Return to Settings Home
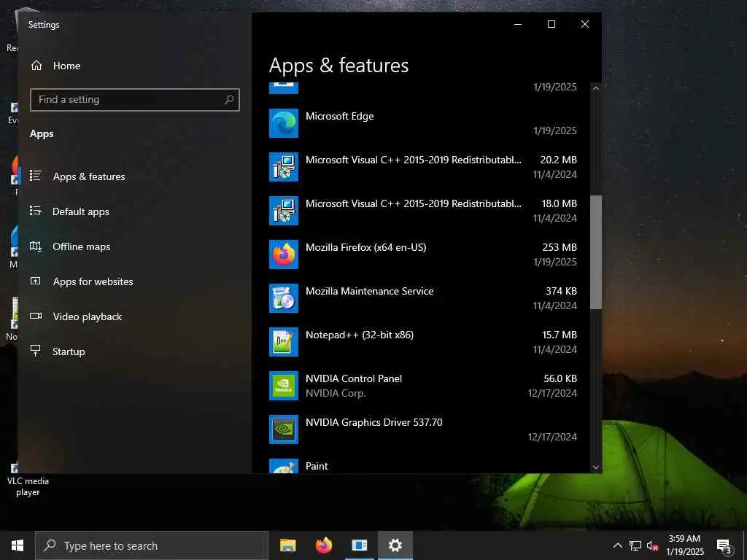Viewport: 747px width, 560px height. [66, 66]
